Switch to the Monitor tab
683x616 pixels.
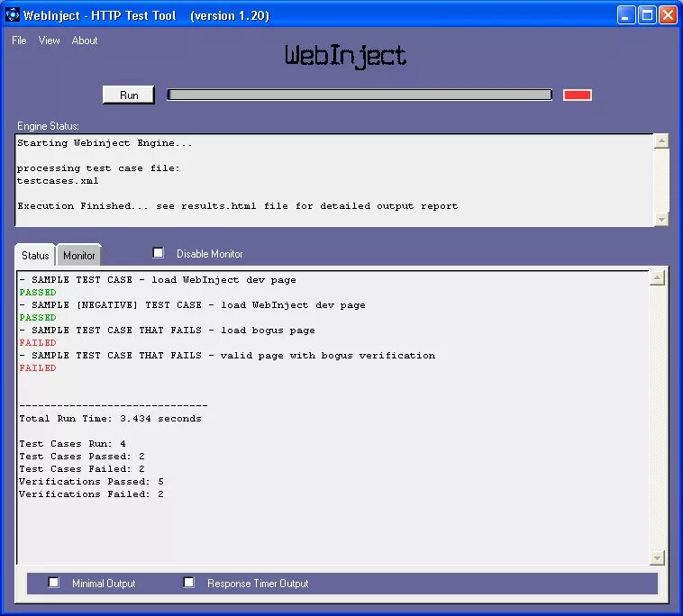click(x=78, y=255)
